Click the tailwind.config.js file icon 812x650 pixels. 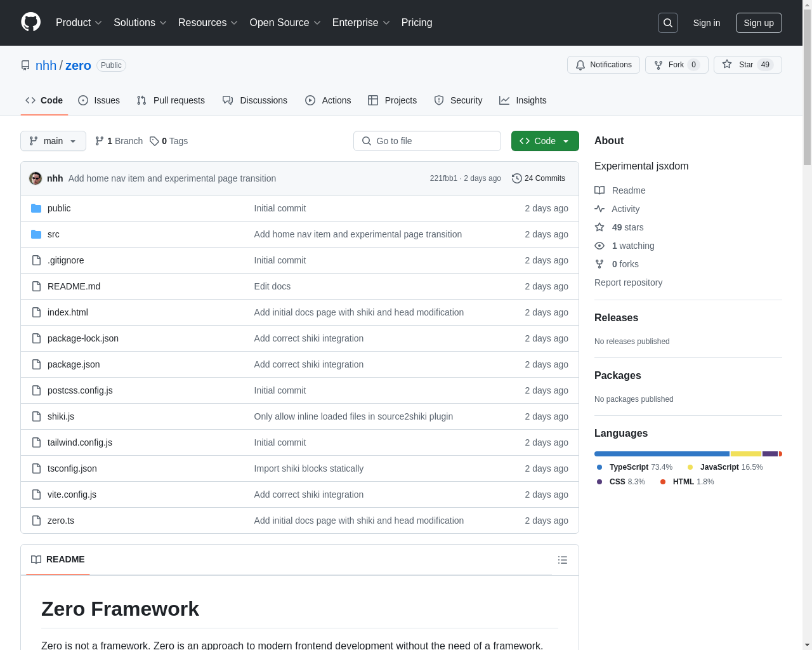click(36, 442)
